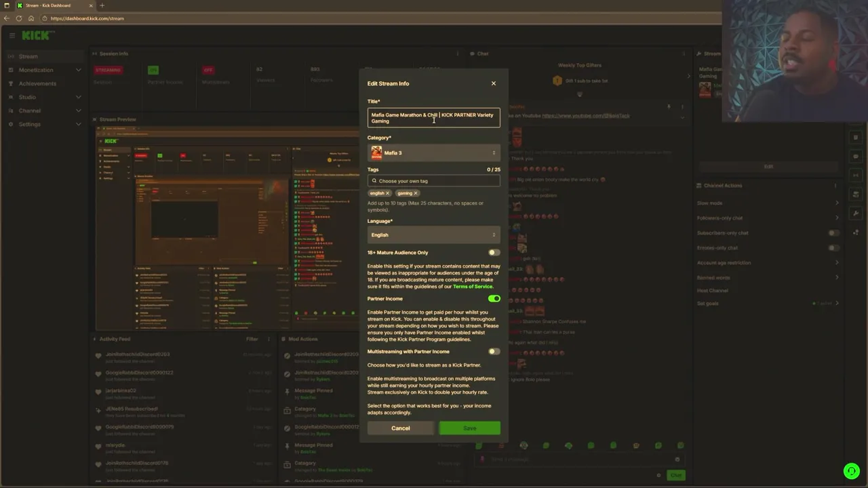The width and height of the screenshot is (868, 488).
Task: Close the Kick Dashboard browser tab
Action: click(x=91, y=5)
